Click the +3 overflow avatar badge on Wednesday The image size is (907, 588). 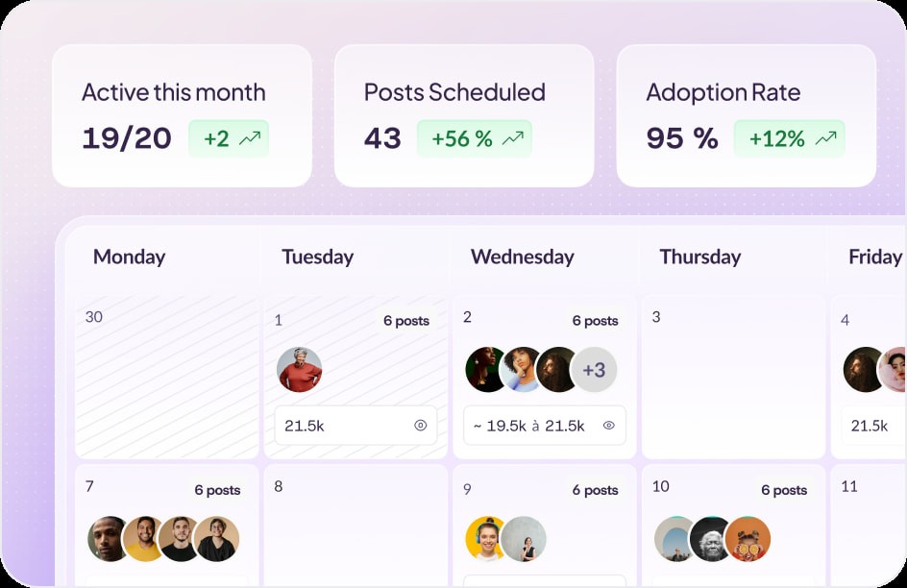[592, 369]
